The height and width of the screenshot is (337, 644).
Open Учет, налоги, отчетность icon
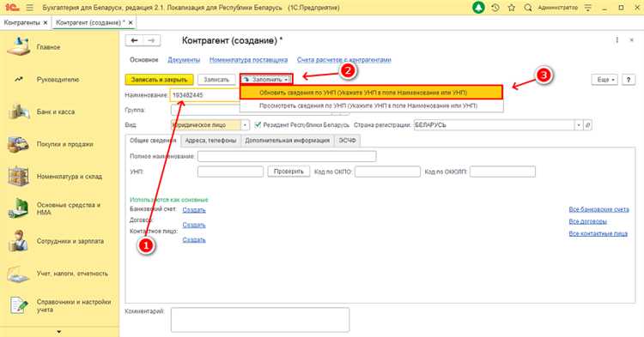[19, 274]
